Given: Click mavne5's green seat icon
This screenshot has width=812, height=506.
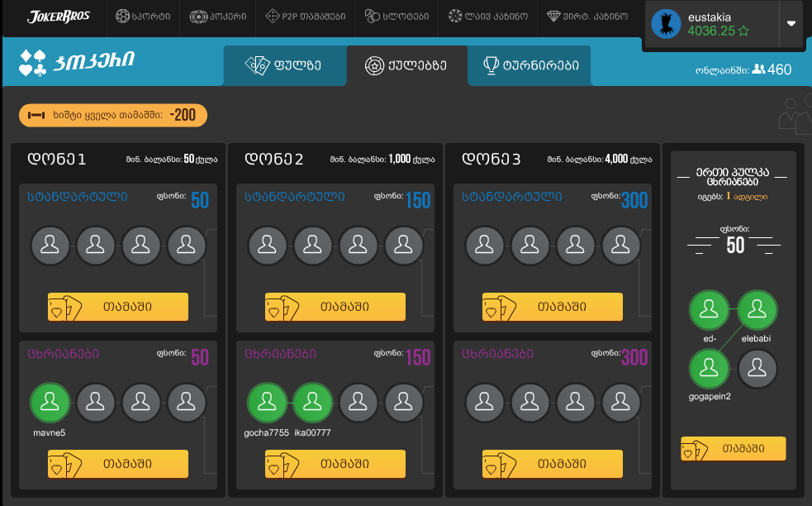Looking at the screenshot, I should (x=50, y=402).
